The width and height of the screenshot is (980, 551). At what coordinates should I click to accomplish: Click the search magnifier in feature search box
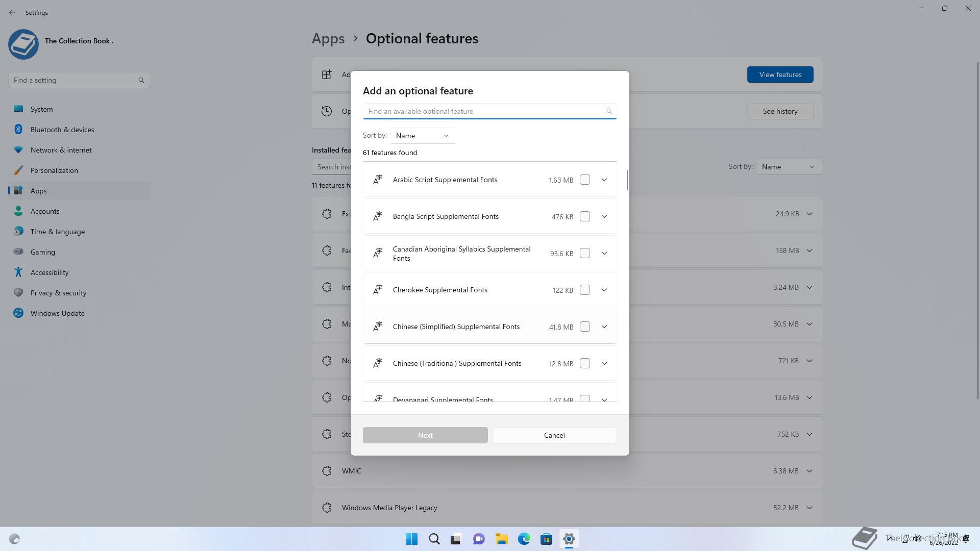[609, 111]
